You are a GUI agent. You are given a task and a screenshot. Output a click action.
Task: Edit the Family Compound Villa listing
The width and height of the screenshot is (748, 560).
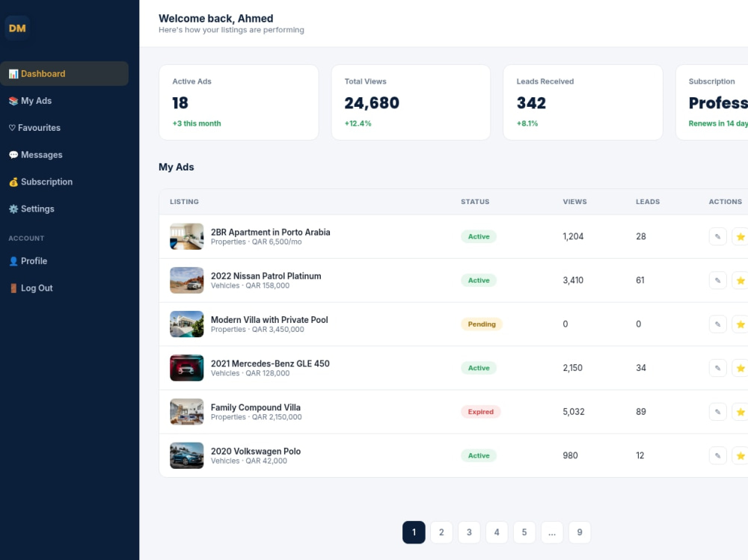[717, 412]
